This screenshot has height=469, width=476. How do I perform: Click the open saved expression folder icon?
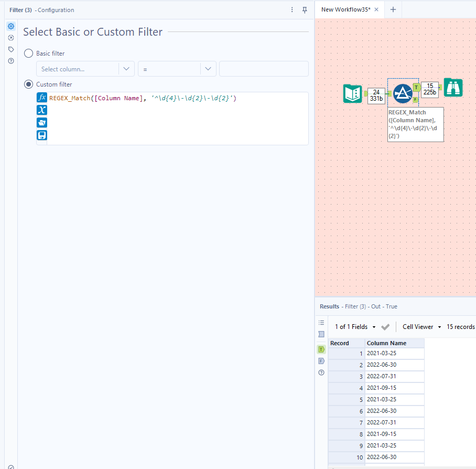click(x=42, y=122)
